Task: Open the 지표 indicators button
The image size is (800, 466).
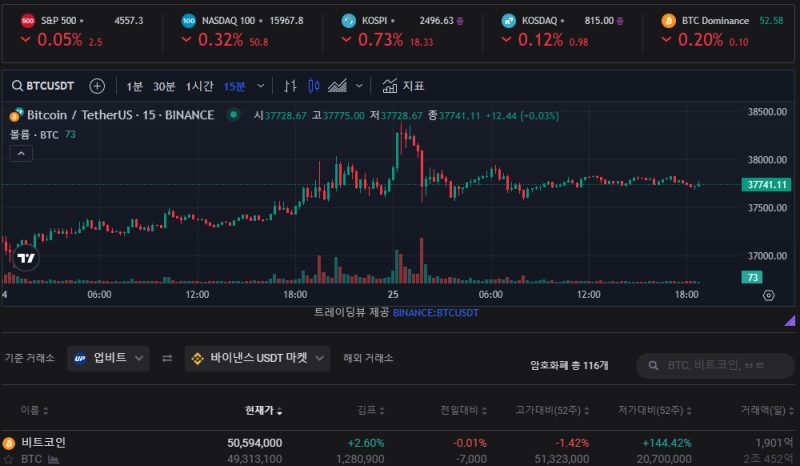Action: click(x=403, y=86)
